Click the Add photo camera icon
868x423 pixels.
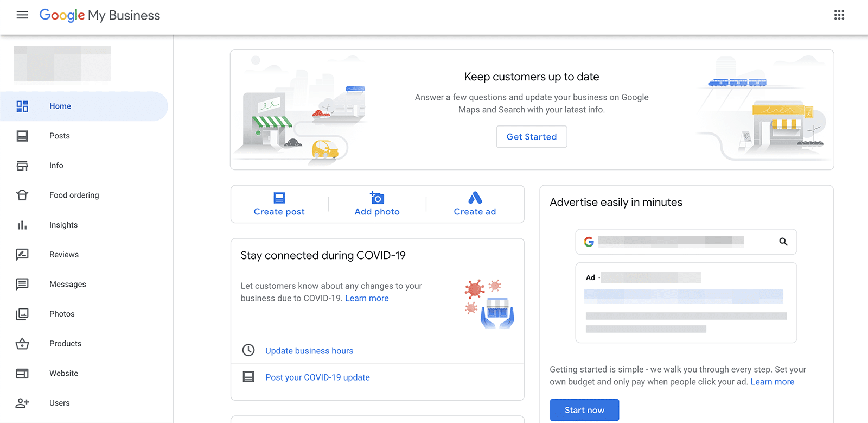(377, 198)
